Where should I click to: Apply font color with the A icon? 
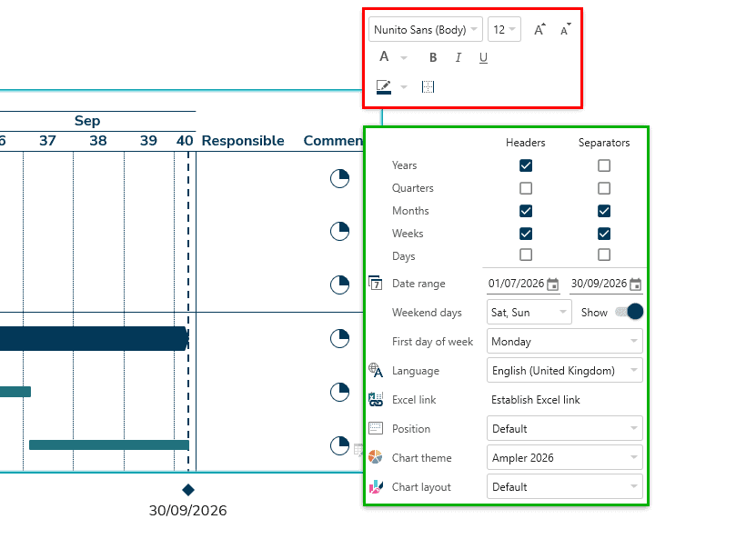pyautogui.click(x=384, y=57)
